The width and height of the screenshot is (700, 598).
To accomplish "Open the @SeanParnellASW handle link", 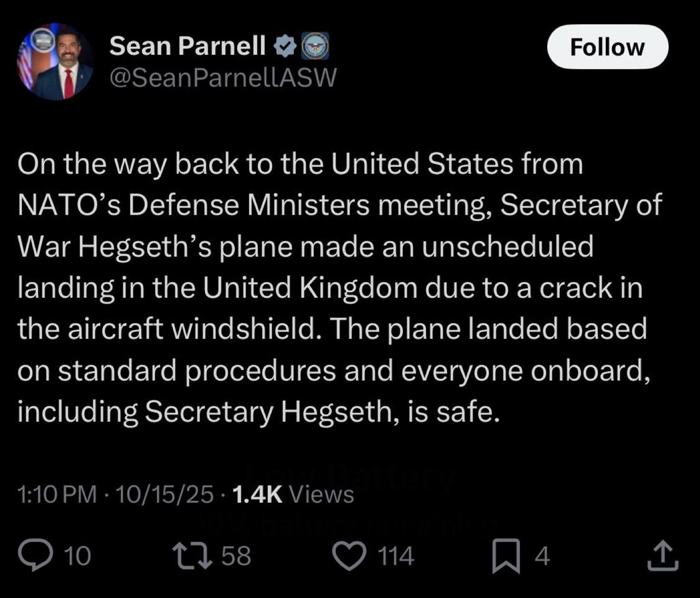I will [x=222, y=77].
